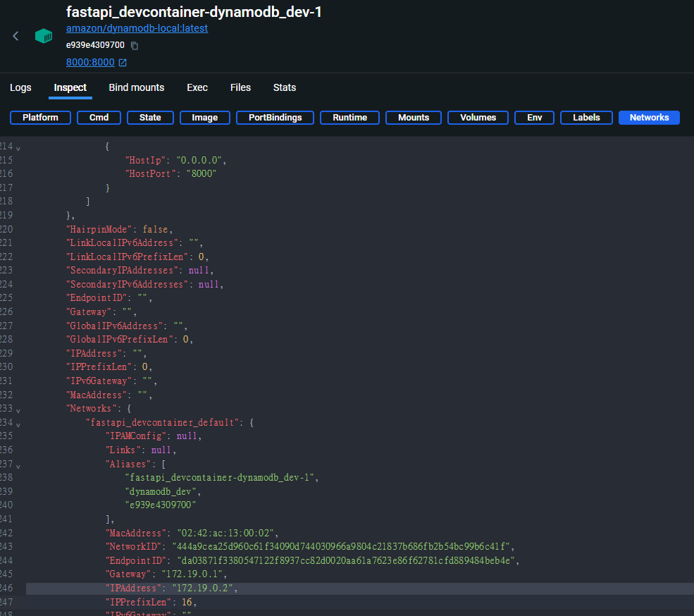Open the Bind mounts tab
Viewport: 694px width, 616px height.
point(136,87)
